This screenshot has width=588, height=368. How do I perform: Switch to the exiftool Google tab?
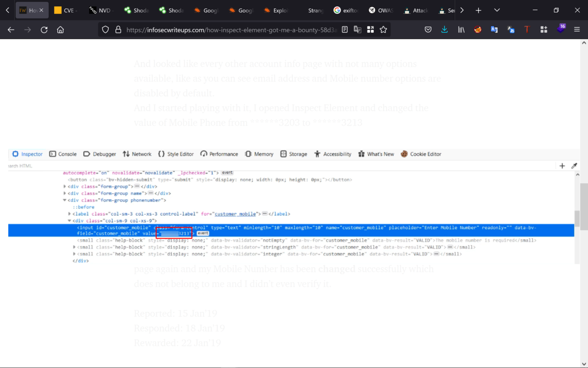346,10
